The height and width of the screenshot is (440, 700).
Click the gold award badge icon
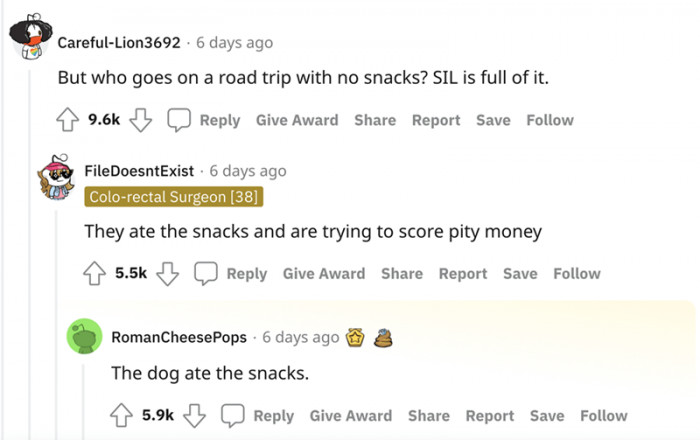(356, 337)
